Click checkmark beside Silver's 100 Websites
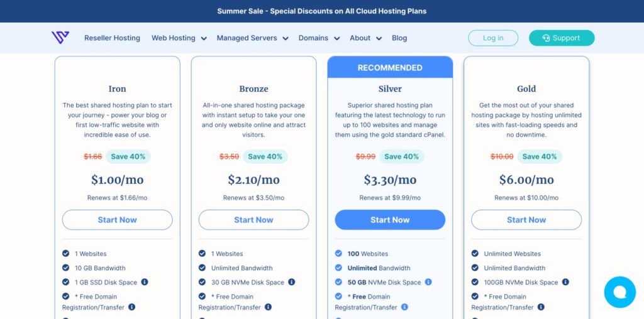Viewport: 644px width, 319px height. (339, 254)
